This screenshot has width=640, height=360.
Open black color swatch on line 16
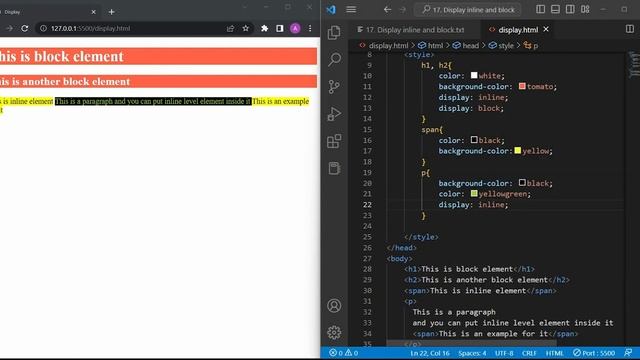point(474,140)
